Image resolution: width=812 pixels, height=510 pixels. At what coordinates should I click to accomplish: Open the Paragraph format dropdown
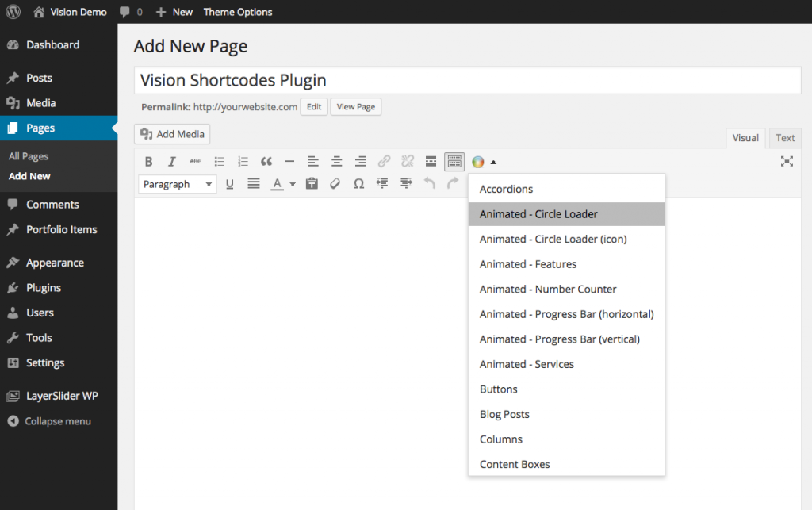[177, 184]
